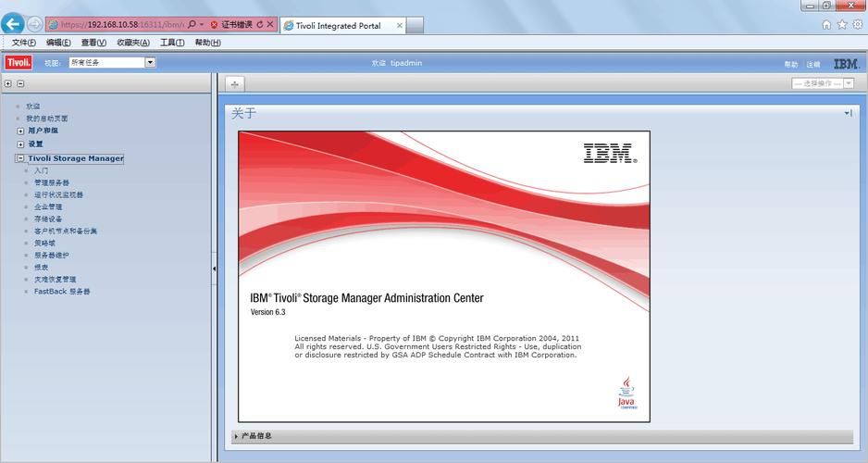Refresh the page with reload icon
The width and height of the screenshot is (868, 463).
[x=260, y=24]
